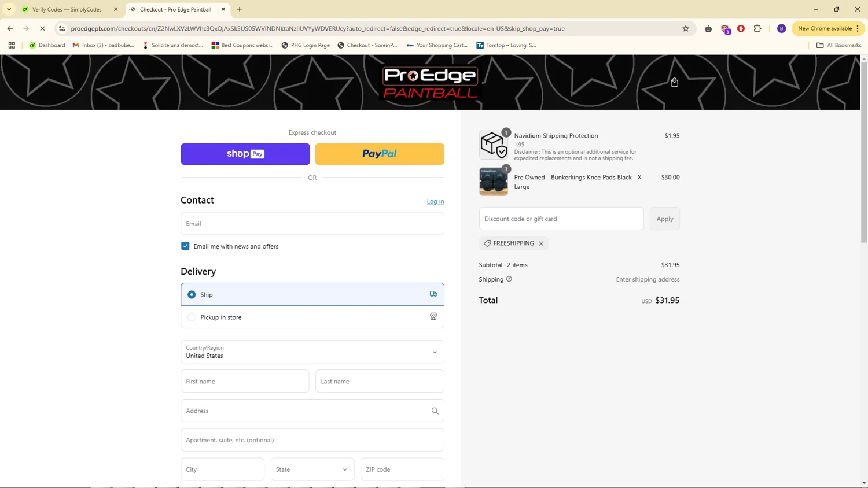The height and width of the screenshot is (488, 868).
Task: Open the All Bookmarks folder
Action: [838, 45]
